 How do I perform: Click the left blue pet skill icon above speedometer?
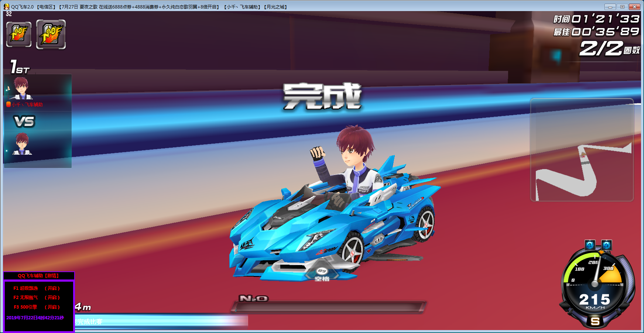tap(590, 245)
